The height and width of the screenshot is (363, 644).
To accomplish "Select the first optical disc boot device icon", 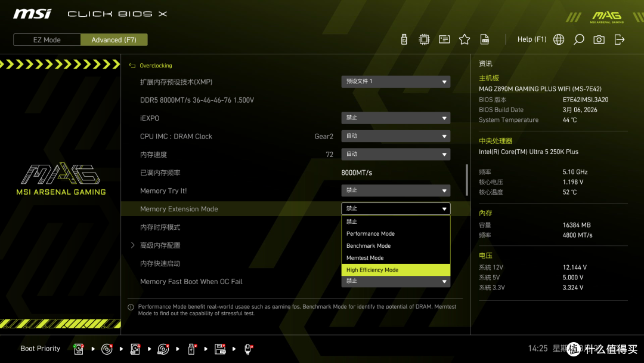I will point(107,349).
